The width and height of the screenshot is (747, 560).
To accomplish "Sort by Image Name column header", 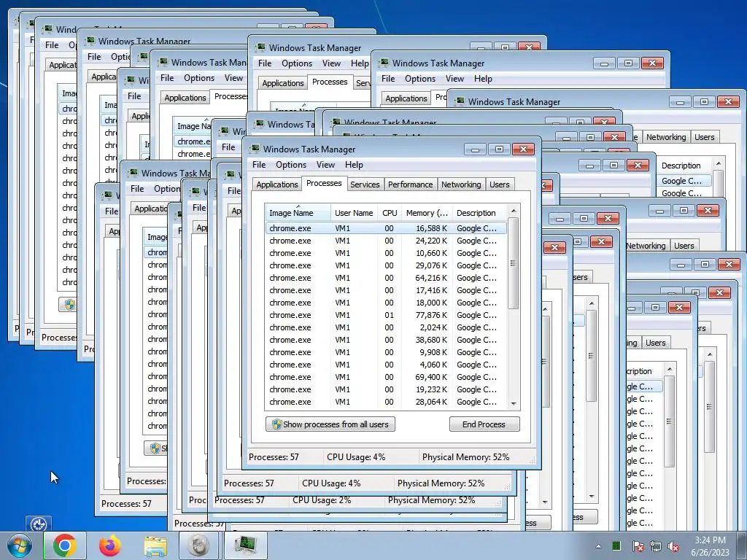I will pos(298,212).
